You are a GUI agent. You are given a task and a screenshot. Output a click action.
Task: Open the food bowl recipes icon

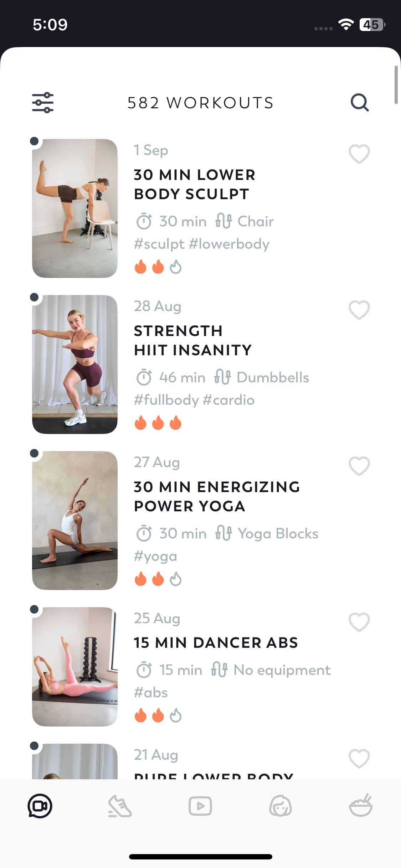[361, 806]
